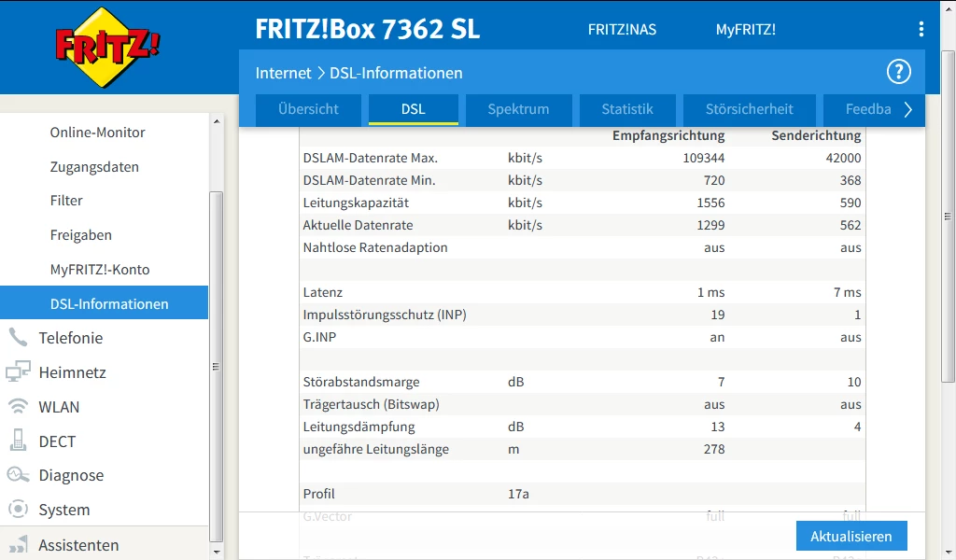
Task: Open the MyFRITZ! link in header
Action: [x=746, y=29]
